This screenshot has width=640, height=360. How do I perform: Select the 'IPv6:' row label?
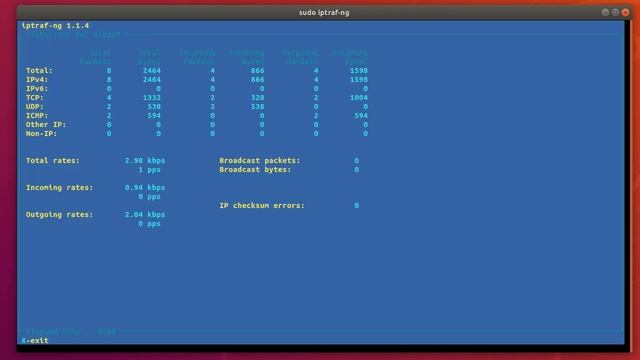37,89
